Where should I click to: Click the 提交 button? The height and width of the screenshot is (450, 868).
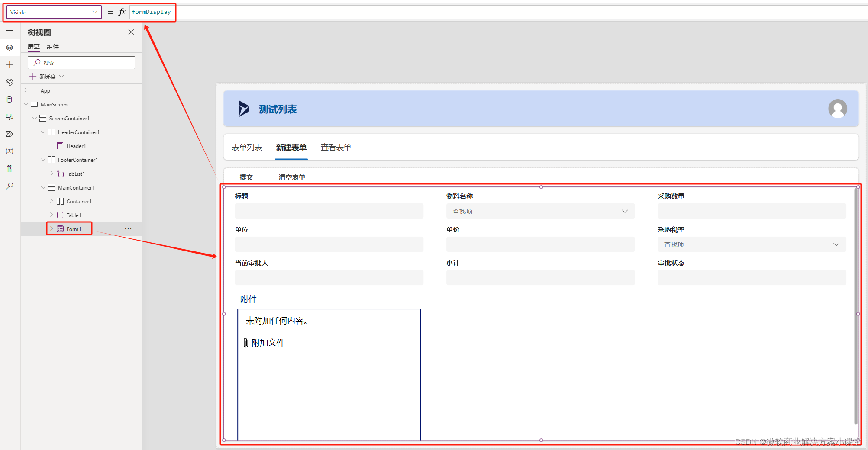point(246,177)
